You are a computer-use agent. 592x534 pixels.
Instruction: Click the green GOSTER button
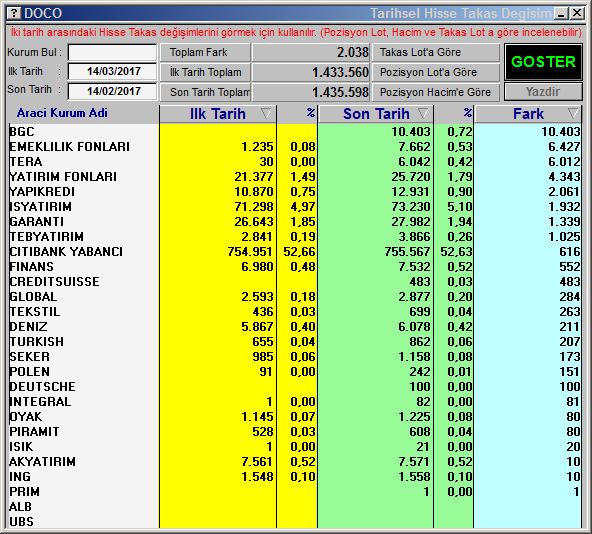click(x=543, y=62)
